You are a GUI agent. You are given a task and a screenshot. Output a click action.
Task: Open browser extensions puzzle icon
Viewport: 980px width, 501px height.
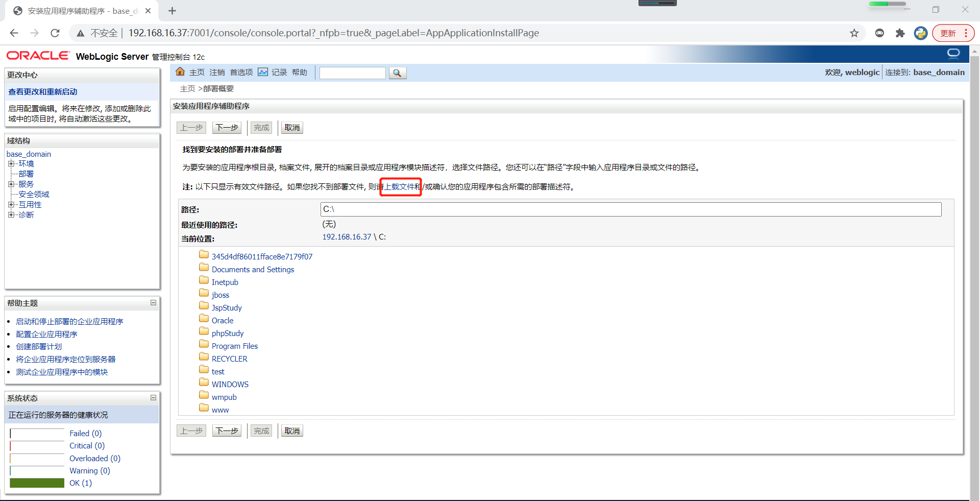pyautogui.click(x=900, y=33)
